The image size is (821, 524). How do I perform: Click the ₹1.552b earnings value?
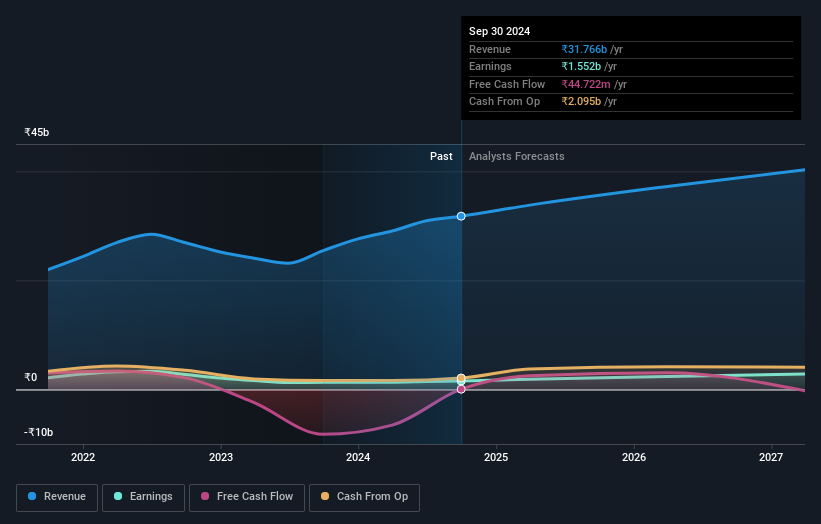click(581, 66)
